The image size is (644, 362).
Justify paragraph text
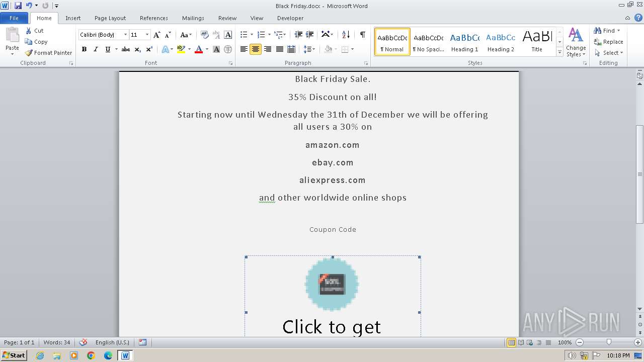[279, 49]
